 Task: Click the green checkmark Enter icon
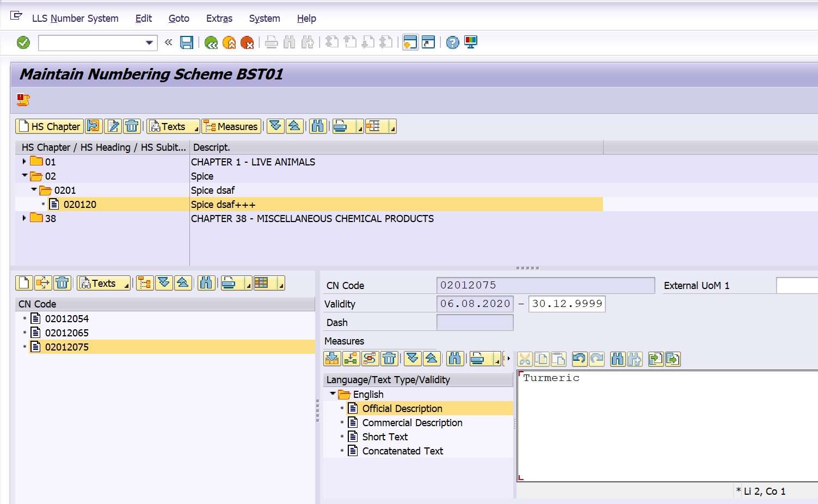[23, 42]
